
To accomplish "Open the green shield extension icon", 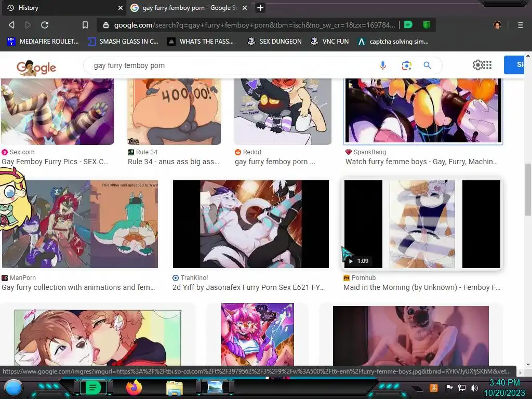I will click(x=427, y=25).
